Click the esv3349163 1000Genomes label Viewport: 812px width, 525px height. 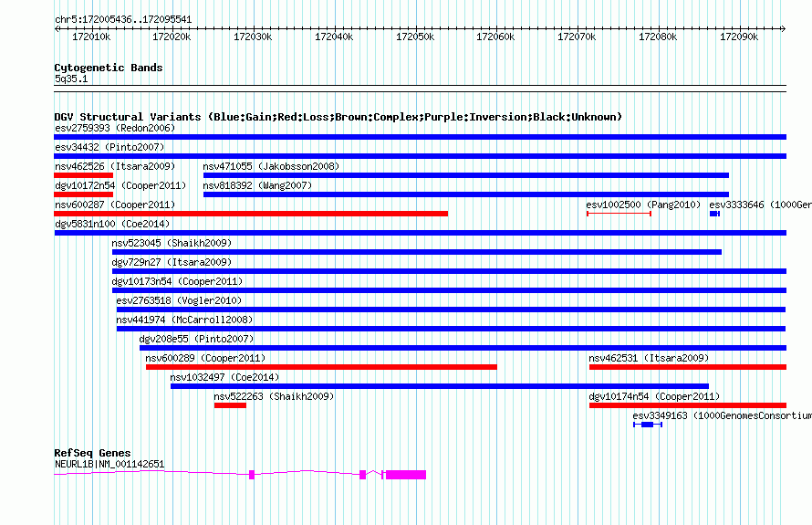pyautogui.click(x=722, y=415)
